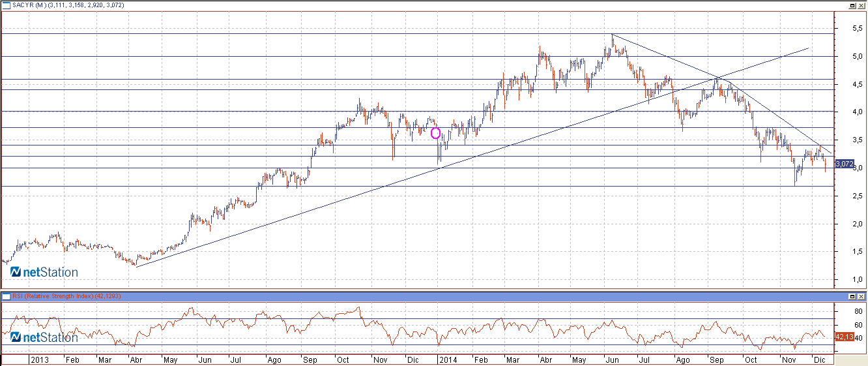Screen dimensions: 868x366
Task: Click the 2014 label on time axis
Action: (x=447, y=359)
